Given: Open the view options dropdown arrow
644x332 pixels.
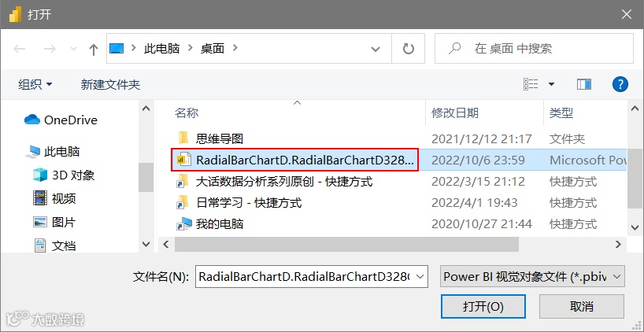Looking at the screenshot, I should 551,84.
